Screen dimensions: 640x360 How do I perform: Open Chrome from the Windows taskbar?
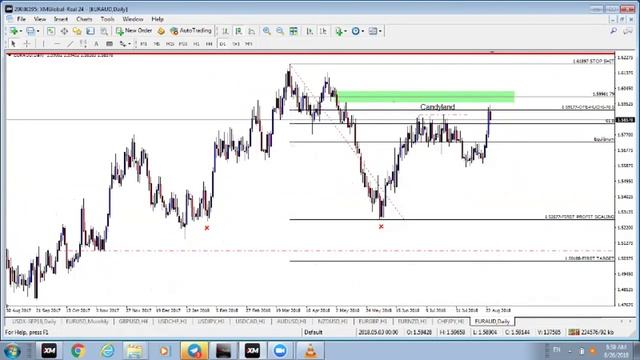(78, 351)
